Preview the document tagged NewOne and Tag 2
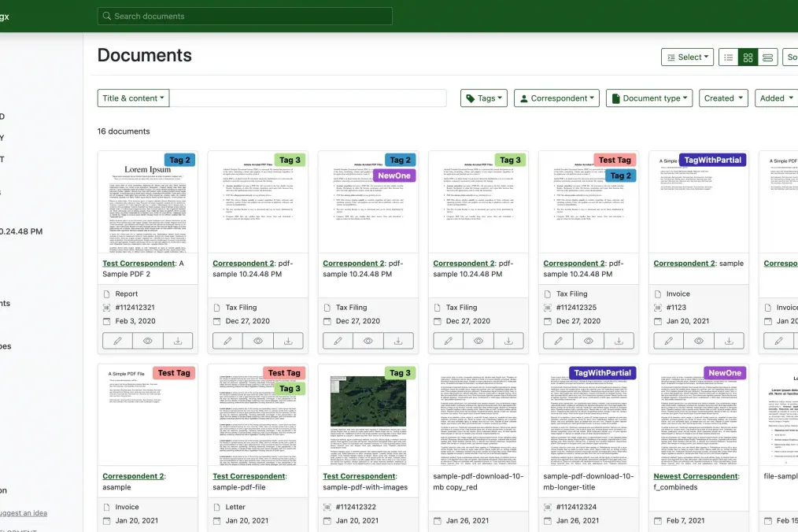798x532 pixels. coord(368,341)
